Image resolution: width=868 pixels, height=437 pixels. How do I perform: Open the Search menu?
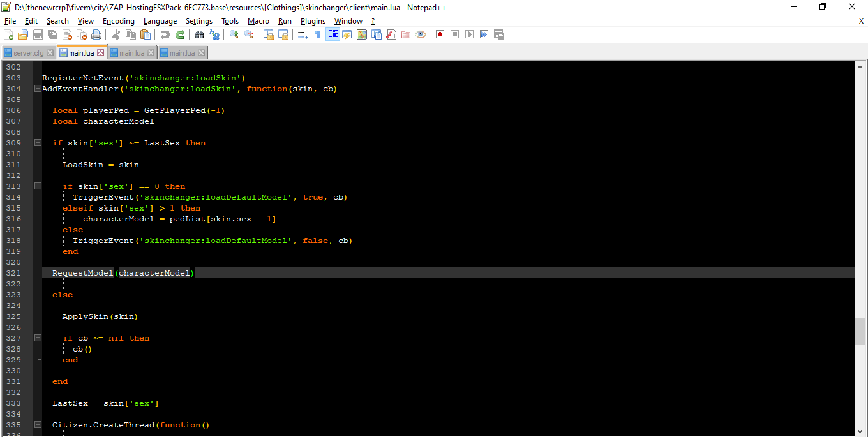pos(57,21)
